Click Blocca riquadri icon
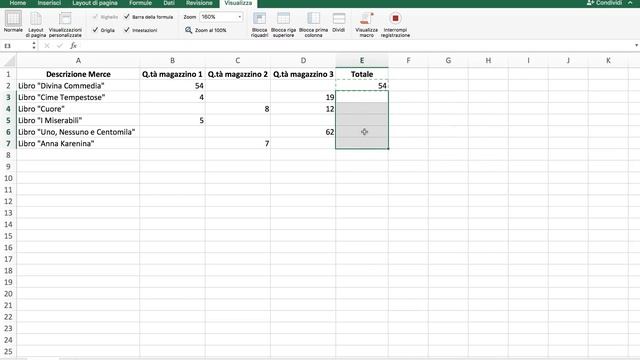This screenshot has height=360, width=640. (259, 18)
